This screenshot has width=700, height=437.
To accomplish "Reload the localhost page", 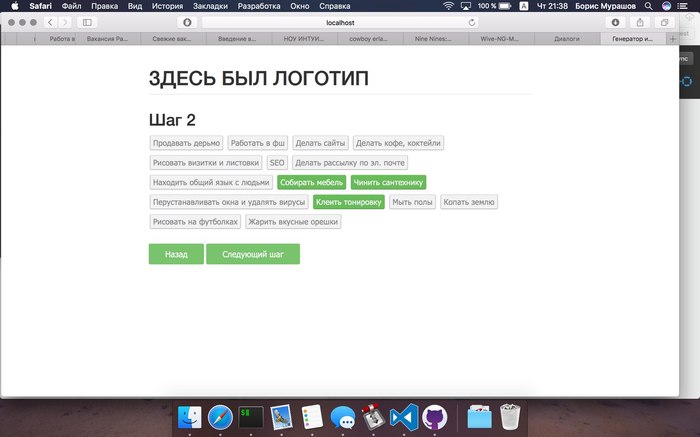I will tap(472, 21).
